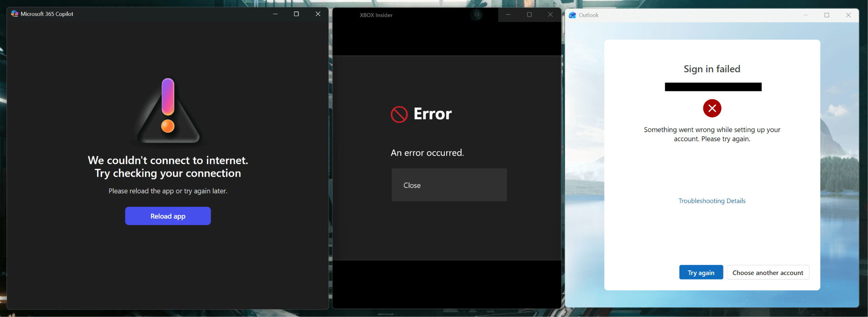Click the redacted account bar in Outlook

[713, 87]
